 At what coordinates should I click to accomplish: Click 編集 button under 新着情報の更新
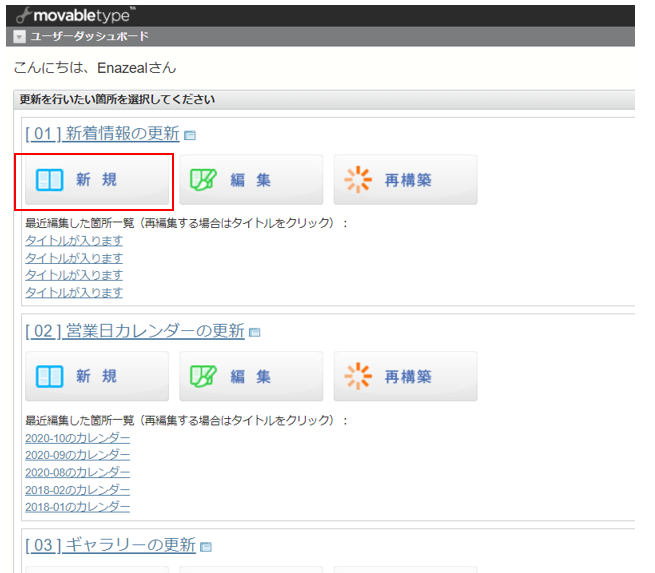pos(251,180)
